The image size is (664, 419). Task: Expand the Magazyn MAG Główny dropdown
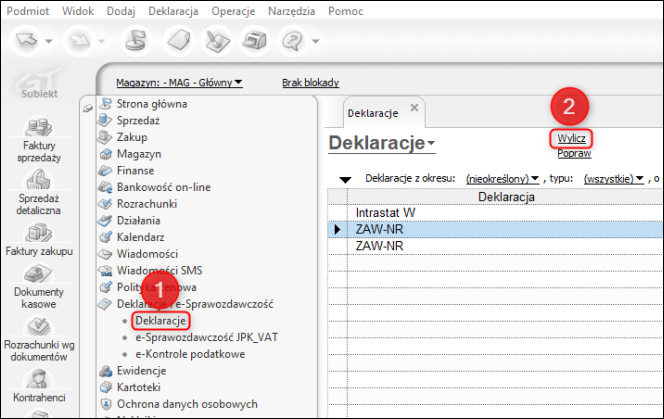(179, 83)
